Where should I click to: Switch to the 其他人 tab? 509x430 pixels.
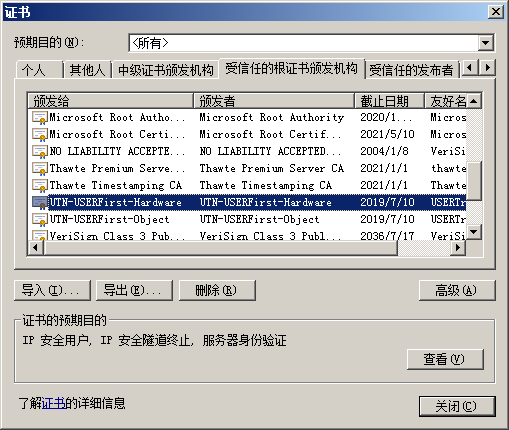(87, 70)
